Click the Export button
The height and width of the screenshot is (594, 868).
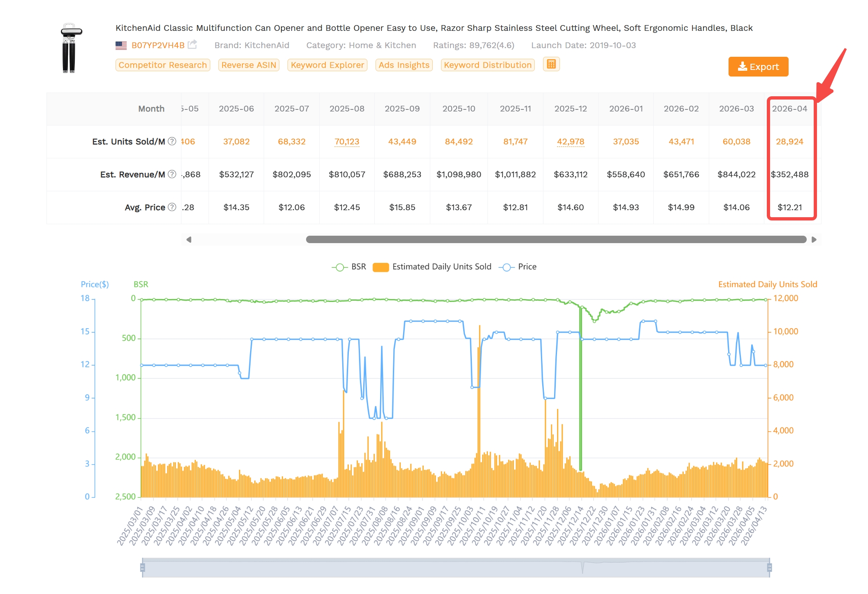pos(758,67)
